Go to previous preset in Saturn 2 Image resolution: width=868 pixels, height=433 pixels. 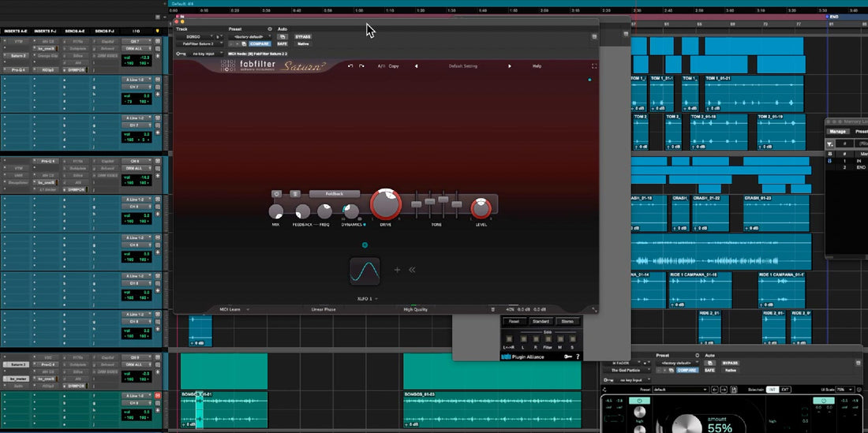417,65
